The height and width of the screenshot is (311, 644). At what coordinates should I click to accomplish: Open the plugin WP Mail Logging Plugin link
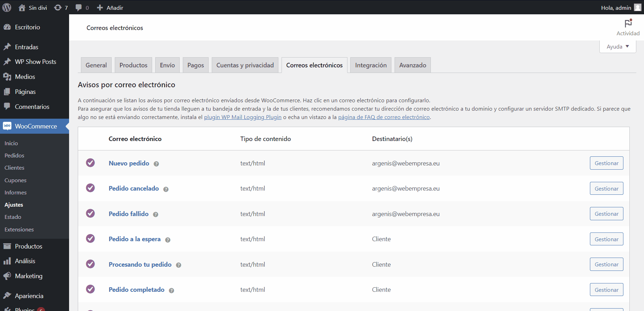(242, 117)
